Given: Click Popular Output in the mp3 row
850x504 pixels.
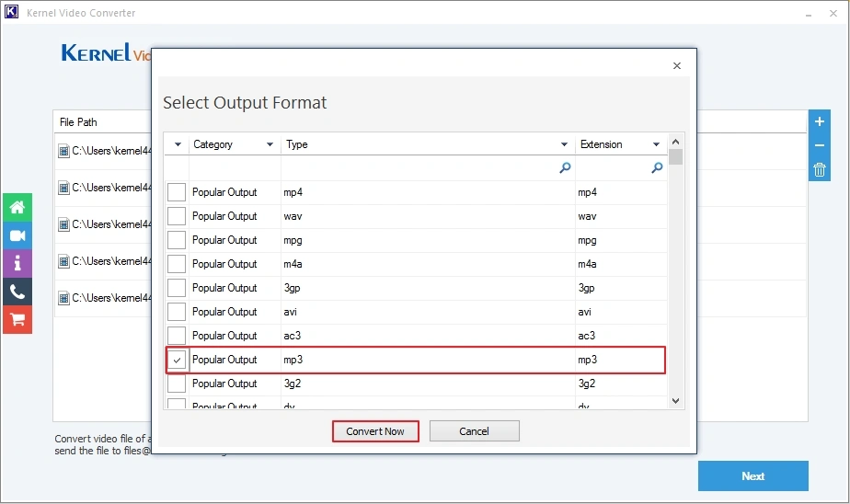Looking at the screenshot, I should coord(224,360).
